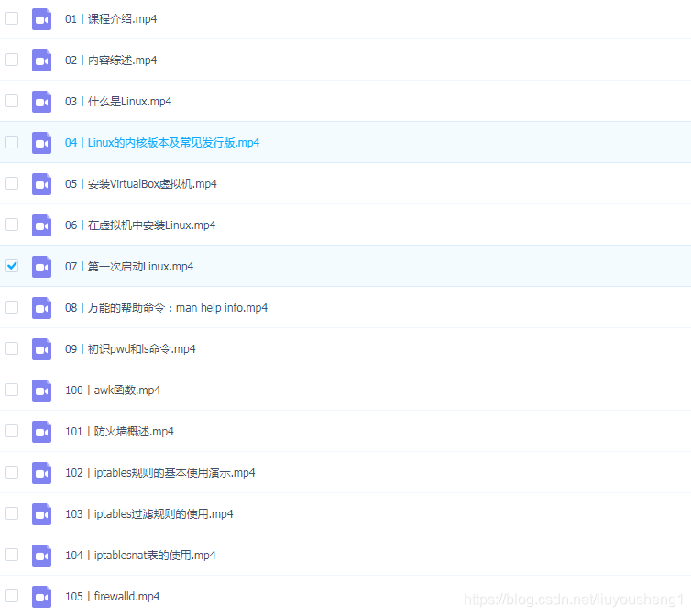Click video icon of 07 第一次启动Linux.mp4
The height and width of the screenshot is (616, 691).
coord(41,267)
